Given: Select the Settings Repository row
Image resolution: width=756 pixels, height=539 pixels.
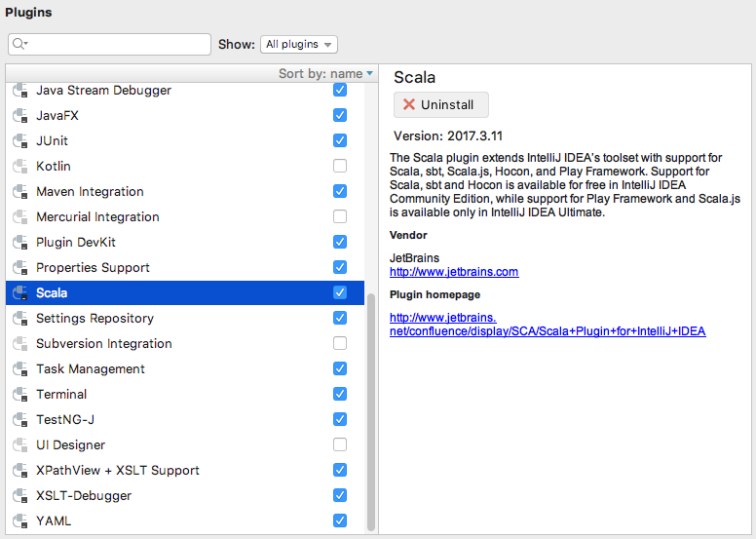Looking at the screenshot, I should pyautogui.click(x=185, y=318).
